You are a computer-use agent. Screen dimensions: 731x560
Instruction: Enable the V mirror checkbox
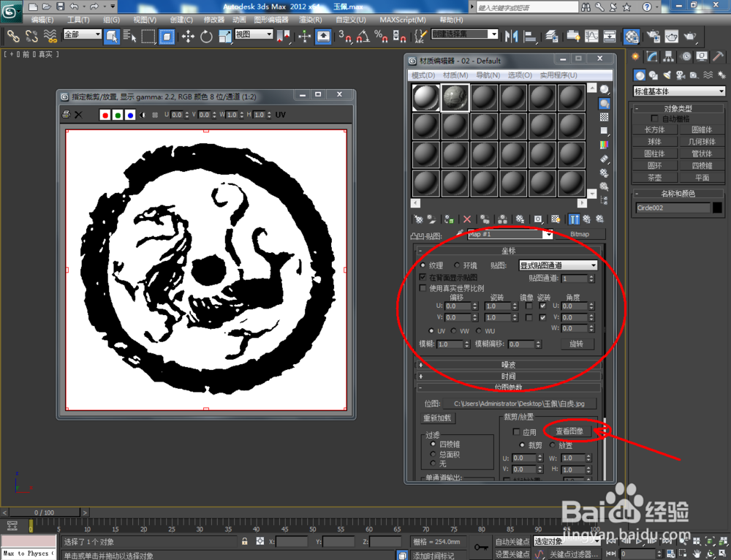(529, 317)
